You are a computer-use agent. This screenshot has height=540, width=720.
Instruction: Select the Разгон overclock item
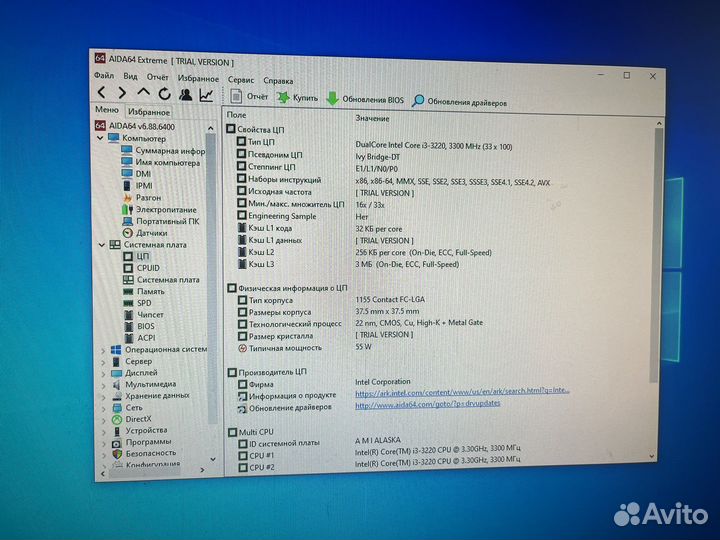141,197
